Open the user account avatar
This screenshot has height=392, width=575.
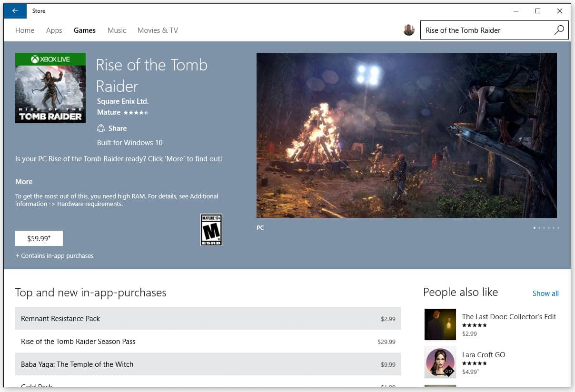409,30
